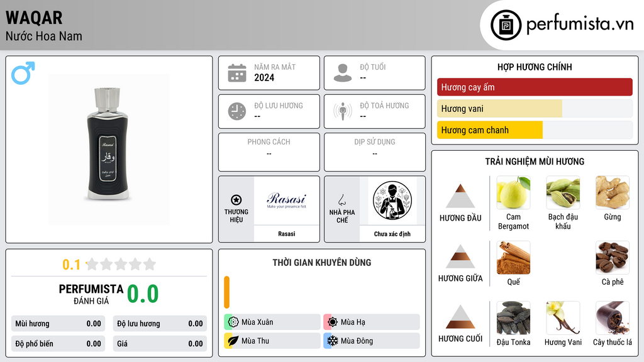
Task: Click the Cây thuốc lá tobacco image
Action: click(613, 317)
